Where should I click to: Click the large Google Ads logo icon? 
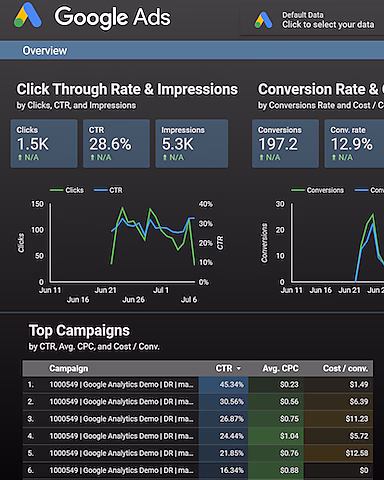pyautogui.click(x=28, y=15)
